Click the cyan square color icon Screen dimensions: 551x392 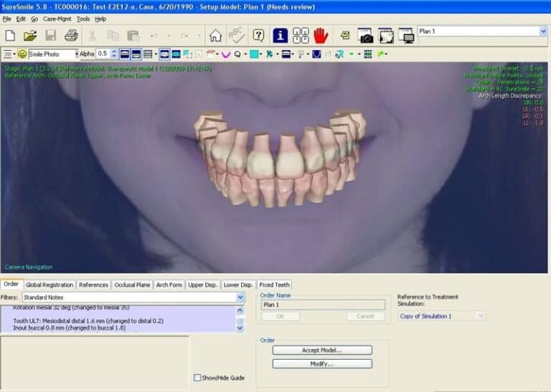(x=254, y=54)
